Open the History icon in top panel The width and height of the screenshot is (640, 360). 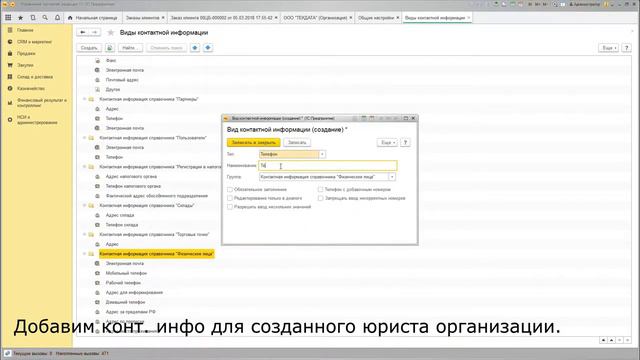[x=33, y=18]
